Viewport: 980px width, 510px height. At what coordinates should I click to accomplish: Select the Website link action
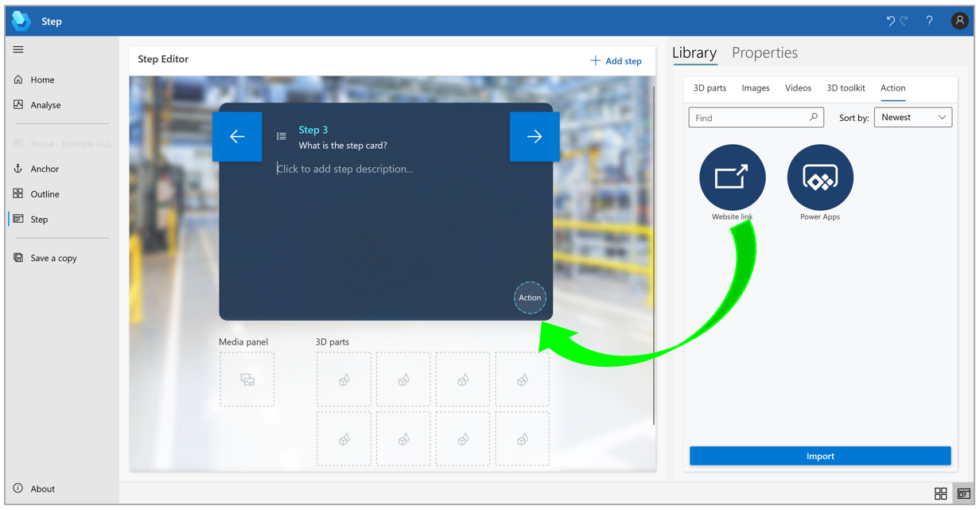pos(732,177)
